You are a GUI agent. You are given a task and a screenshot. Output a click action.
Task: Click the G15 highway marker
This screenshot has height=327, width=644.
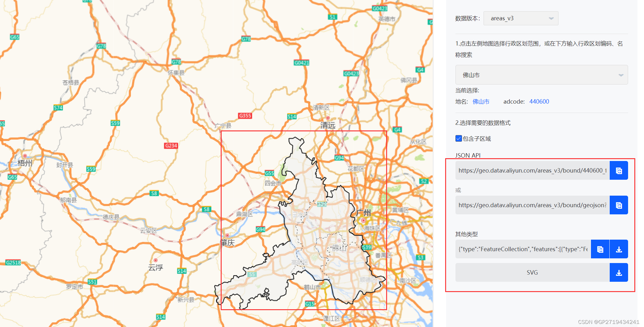pos(310,304)
